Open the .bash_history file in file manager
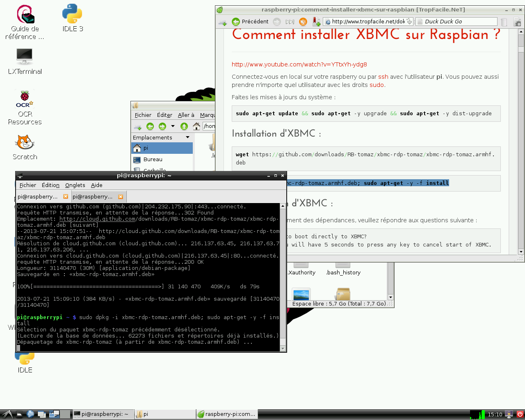 coord(343,269)
